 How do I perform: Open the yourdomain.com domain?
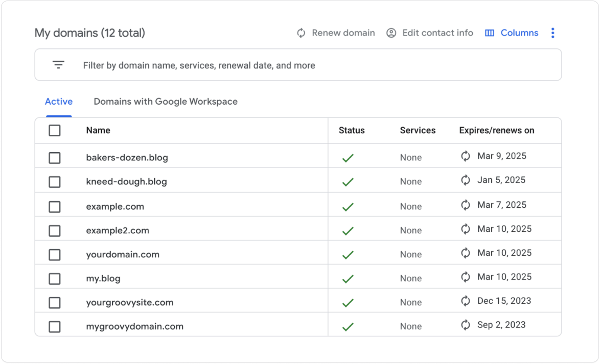tap(123, 255)
